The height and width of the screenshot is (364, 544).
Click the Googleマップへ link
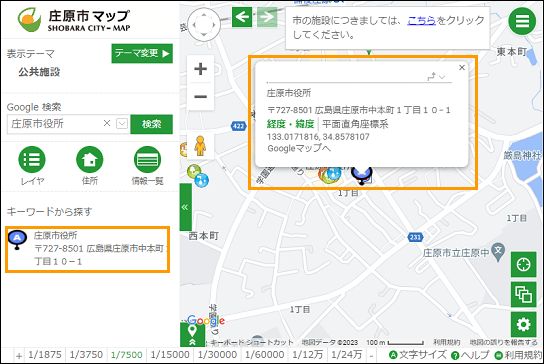tap(299, 149)
